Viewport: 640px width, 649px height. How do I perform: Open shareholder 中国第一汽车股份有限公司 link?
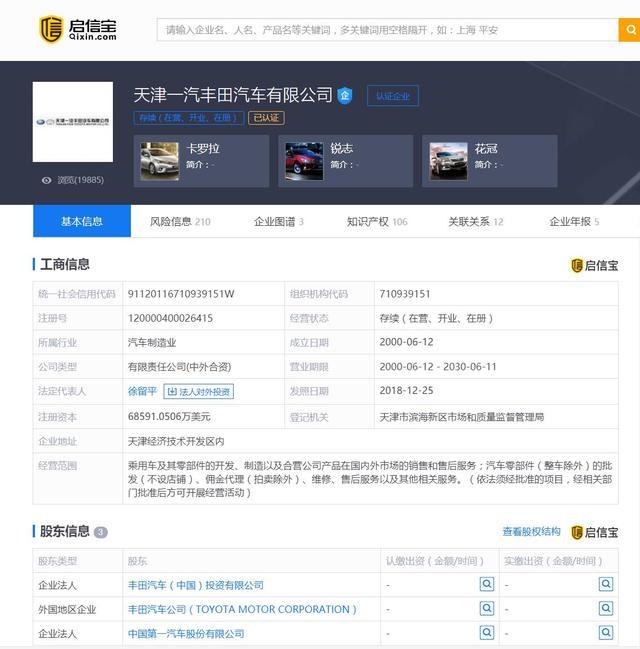tap(186, 633)
